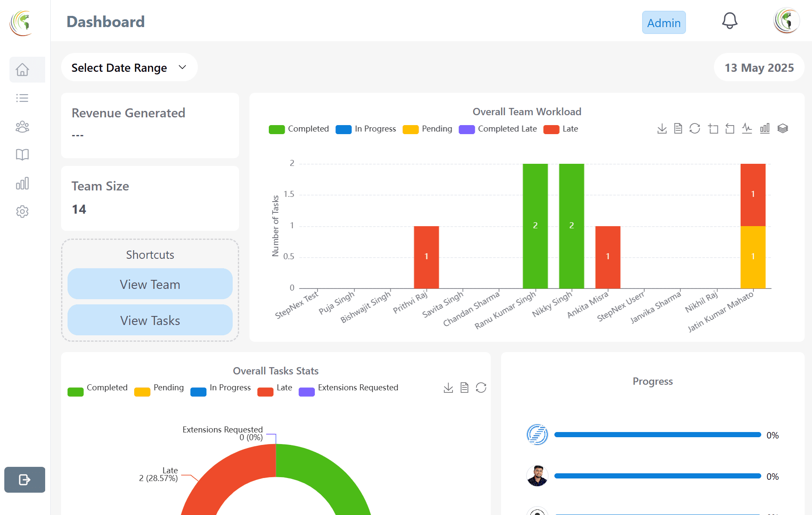Open the Select Date Range dropdown
The height and width of the screenshot is (515, 812).
pos(129,67)
